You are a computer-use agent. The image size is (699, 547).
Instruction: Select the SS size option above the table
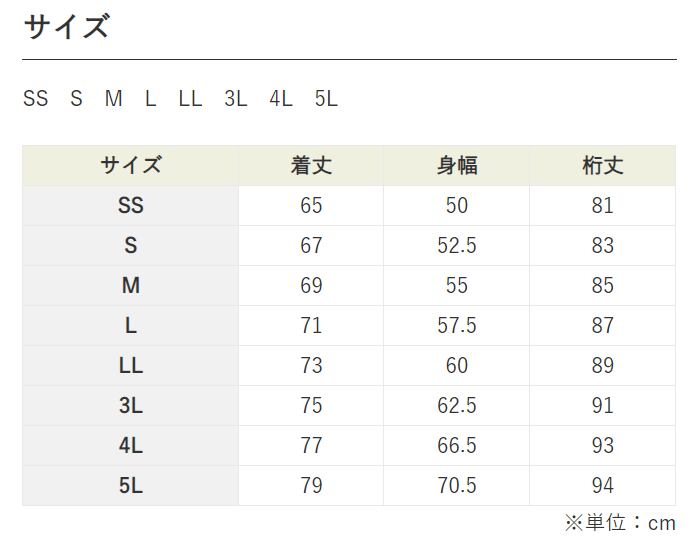point(36,99)
